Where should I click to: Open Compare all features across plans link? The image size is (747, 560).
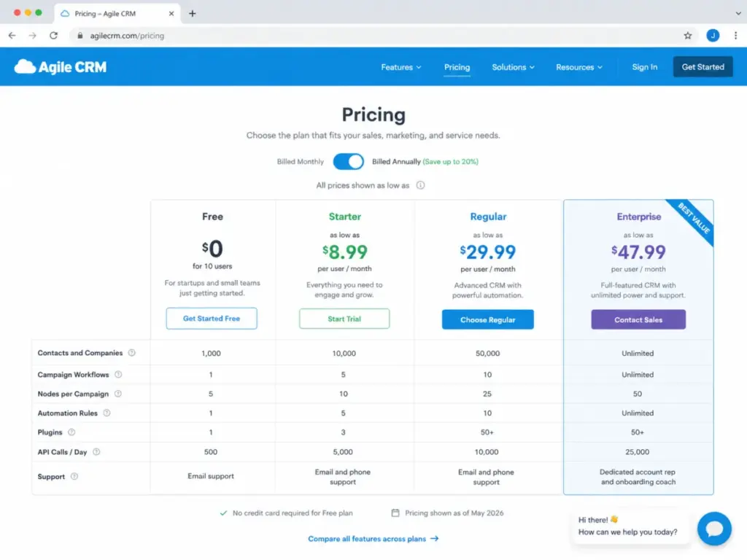pyautogui.click(x=373, y=539)
